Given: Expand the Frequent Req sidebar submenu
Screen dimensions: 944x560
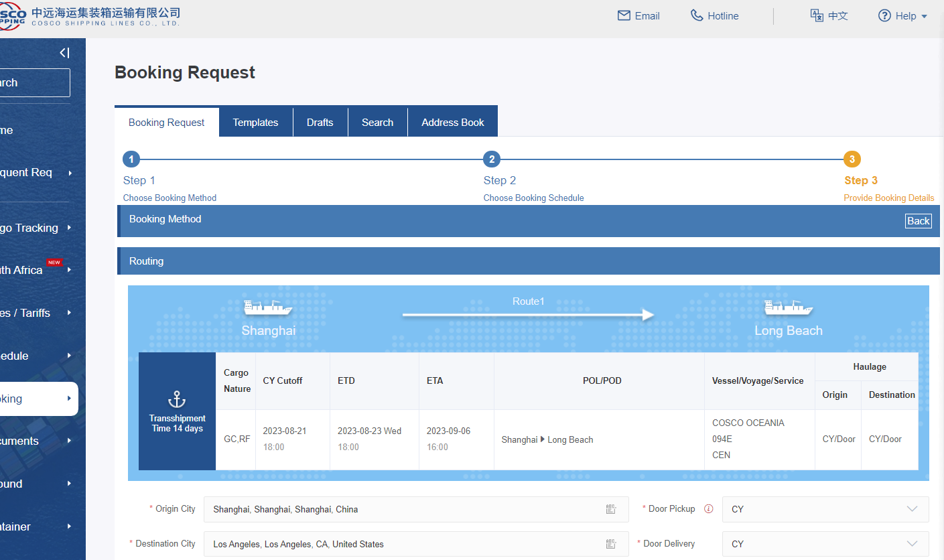Looking at the screenshot, I should (x=70, y=173).
